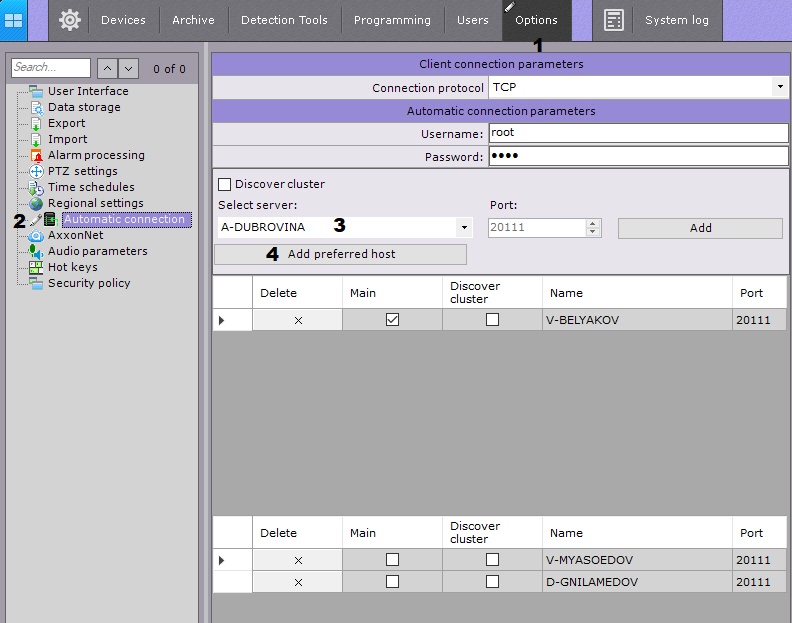
Task: Open the Detection Tools tab
Action: point(284,20)
